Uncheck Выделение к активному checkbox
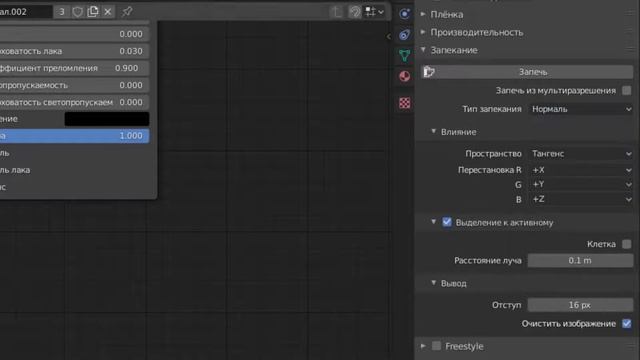Viewport: 640px width, 360px height. click(447, 222)
